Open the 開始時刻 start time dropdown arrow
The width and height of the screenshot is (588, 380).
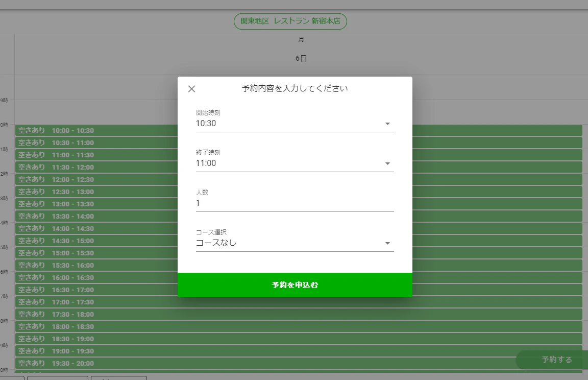point(387,124)
